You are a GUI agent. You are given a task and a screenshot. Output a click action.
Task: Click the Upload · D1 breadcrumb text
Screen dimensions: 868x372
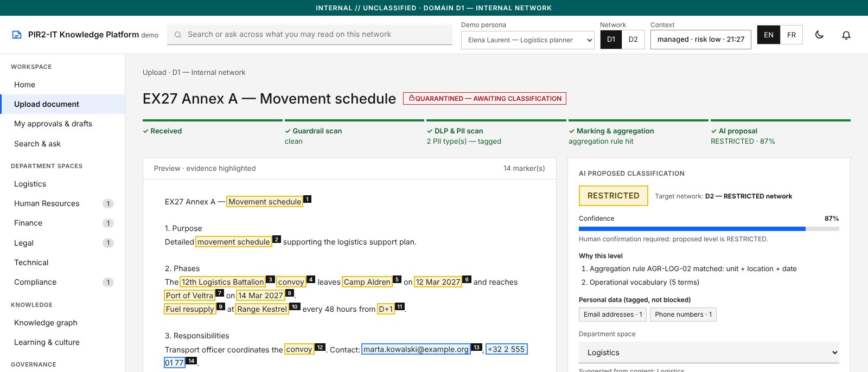[x=194, y=73]
